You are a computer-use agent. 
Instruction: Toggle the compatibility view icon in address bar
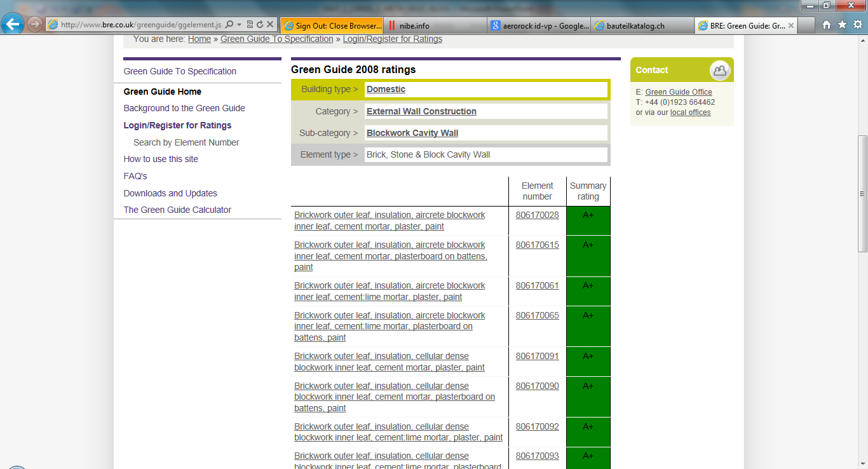(x=250, y=25)
